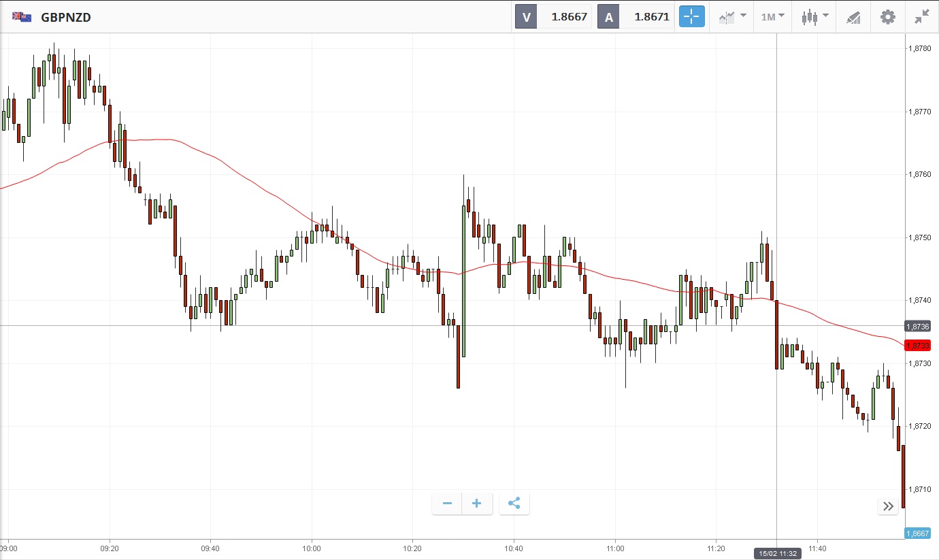The image size is (939, 560).
Task: Click the blue current price label 1.8667
Action: point(917,533)
